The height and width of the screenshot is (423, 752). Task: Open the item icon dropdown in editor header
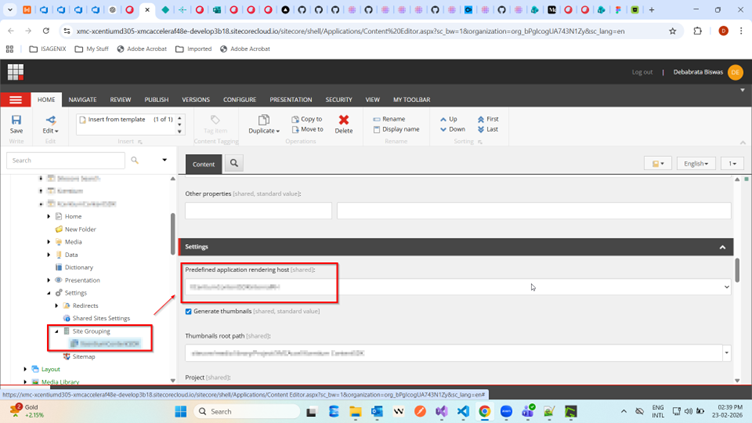tap(658, 164)
